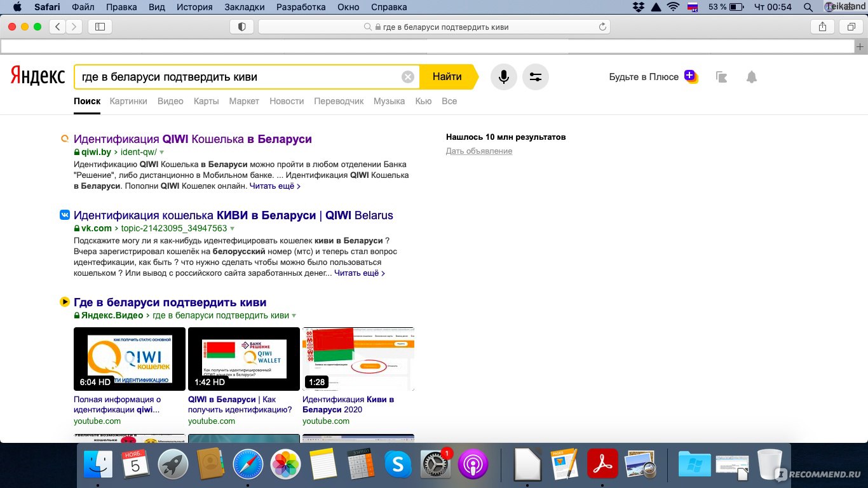Expand the Яндекс.Видео result dropdown arrow
Image resolution: width=868 pixels, height=488 pixels.
(294, 316)
